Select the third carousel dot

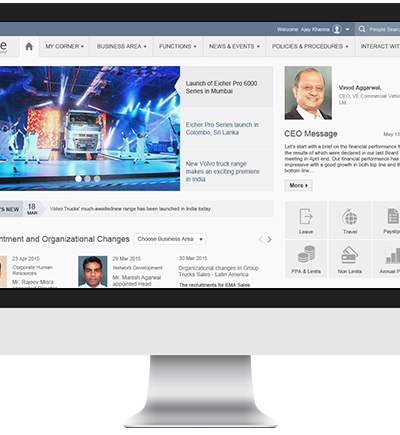pyautogui.click(x=97, y=179)
